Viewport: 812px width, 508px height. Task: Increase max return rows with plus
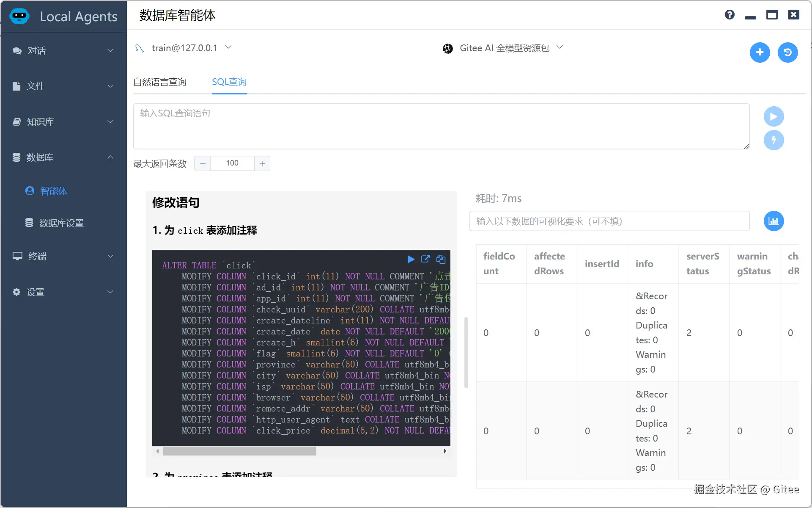tap(262, 163)
